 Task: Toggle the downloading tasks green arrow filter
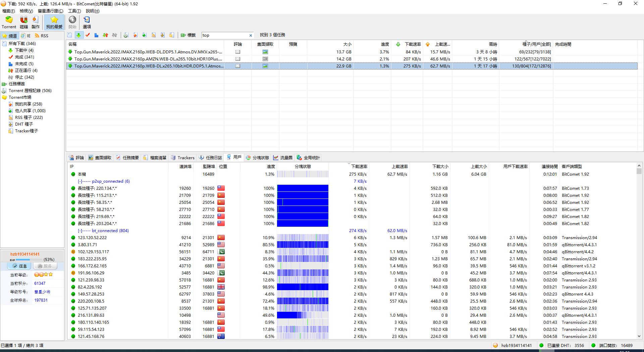pyautogui.click(x=78, y=35)
